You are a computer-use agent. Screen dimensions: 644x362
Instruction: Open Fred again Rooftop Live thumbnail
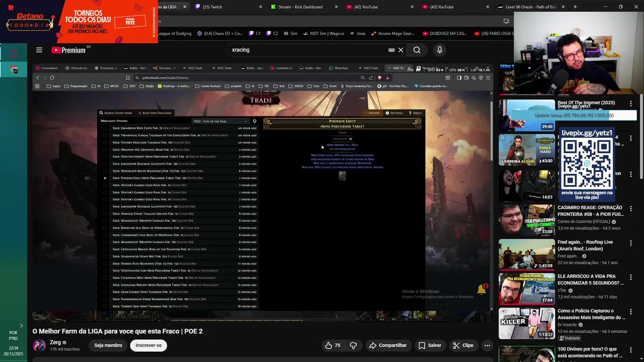click(527, 254)
